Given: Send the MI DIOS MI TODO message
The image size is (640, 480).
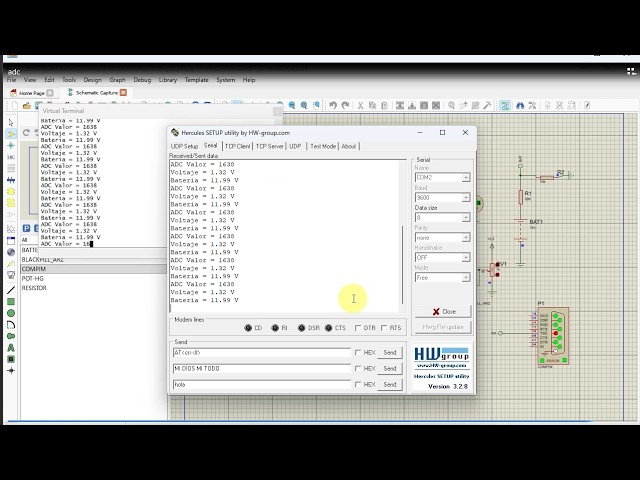Looking at the screenshot, I should pyautogui.click(x=390, y=369).
